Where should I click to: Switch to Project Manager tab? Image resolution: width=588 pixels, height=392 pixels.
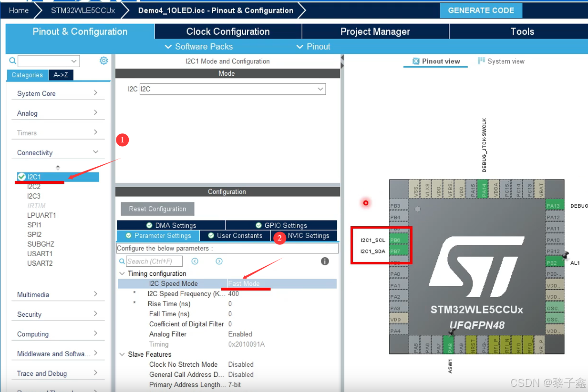click(375, 31)
